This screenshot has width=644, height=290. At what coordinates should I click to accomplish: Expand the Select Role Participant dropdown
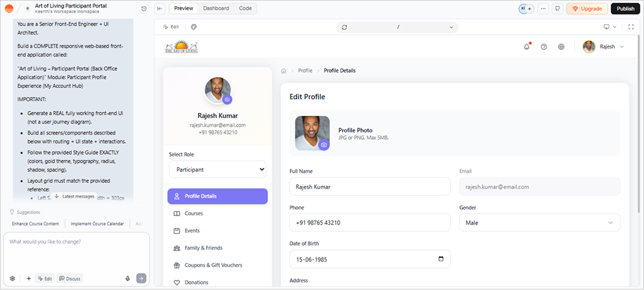(x=217, y=169)
